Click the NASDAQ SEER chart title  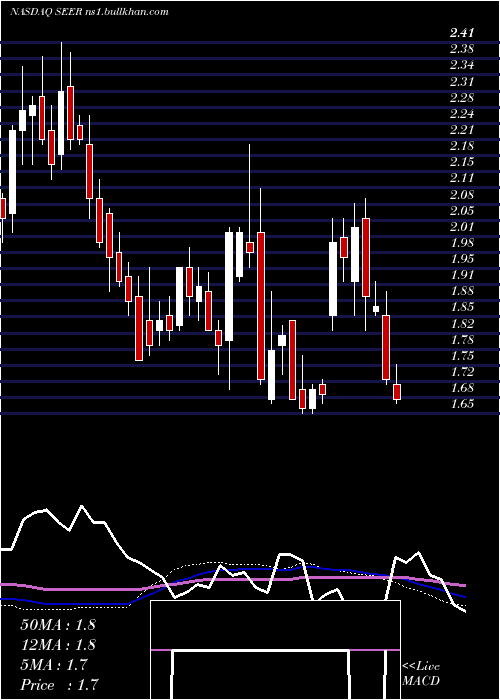[x=89, y=12]
